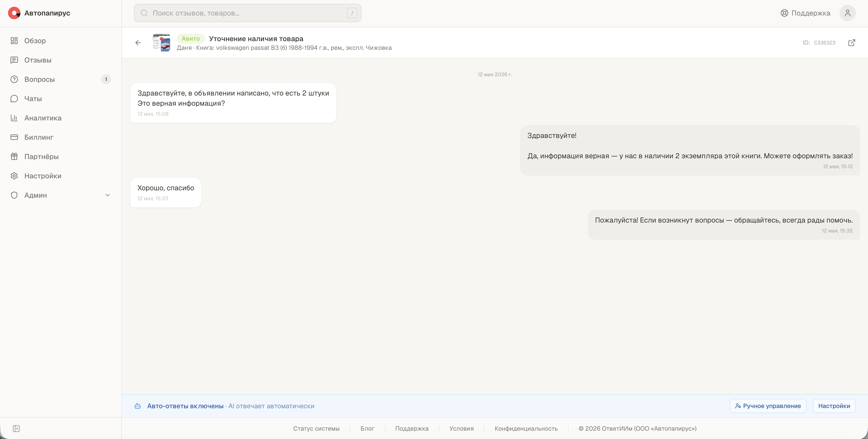Image resolution: width=868 pixels, height=439 pixels.
Task: Open Условия footer link
Action: click(x=462, y=429)
